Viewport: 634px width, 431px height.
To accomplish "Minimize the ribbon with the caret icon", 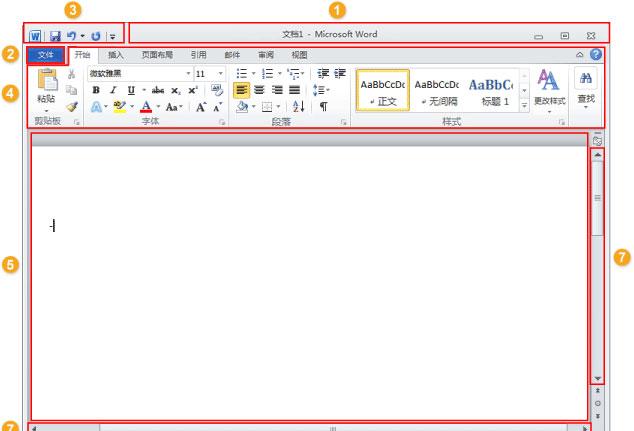I will pos(579,55).
